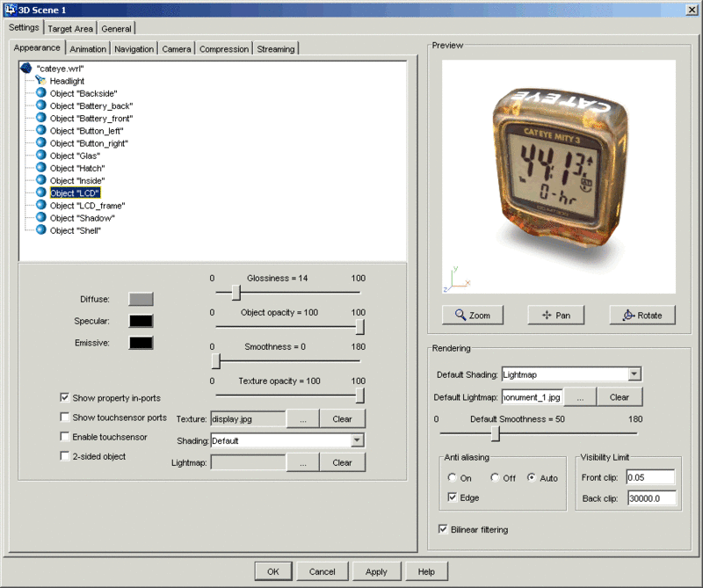703x588 pixels.
Task: Click the sphere icon beside Object "LCD_frame"
Action: [40, 205]
